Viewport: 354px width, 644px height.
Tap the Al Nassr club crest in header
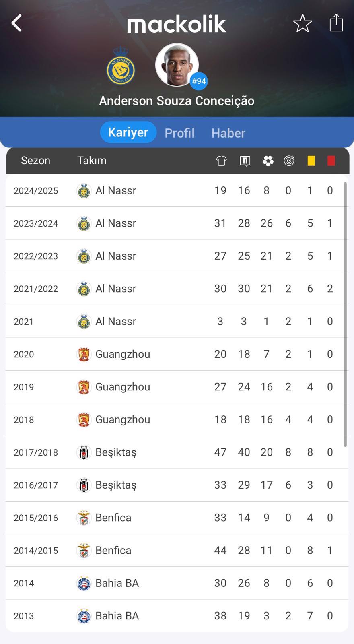click(x=121, y=66)
